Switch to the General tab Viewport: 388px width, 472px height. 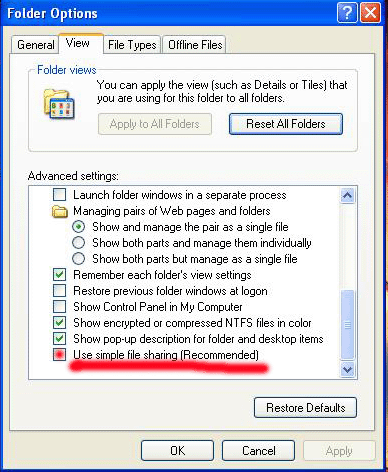[x=35, y=45]
